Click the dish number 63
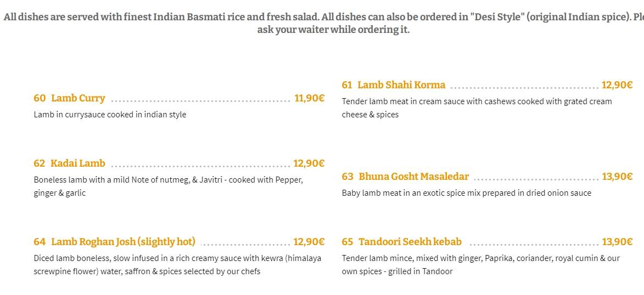Screen dimensions: 644x295 348,177
